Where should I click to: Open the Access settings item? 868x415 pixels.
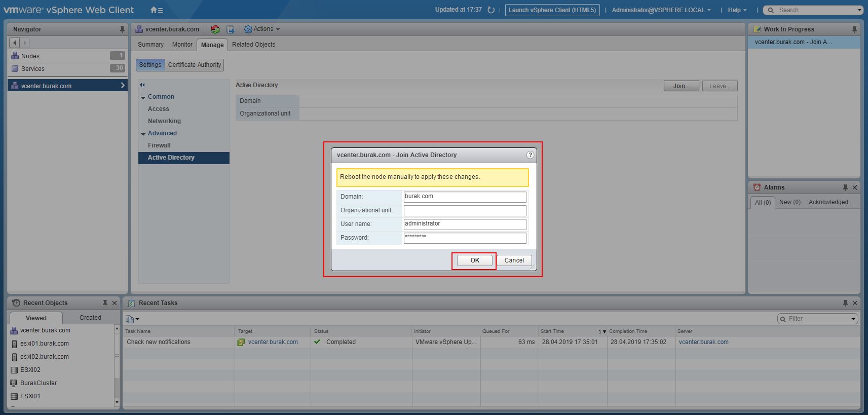coord(159,109)
